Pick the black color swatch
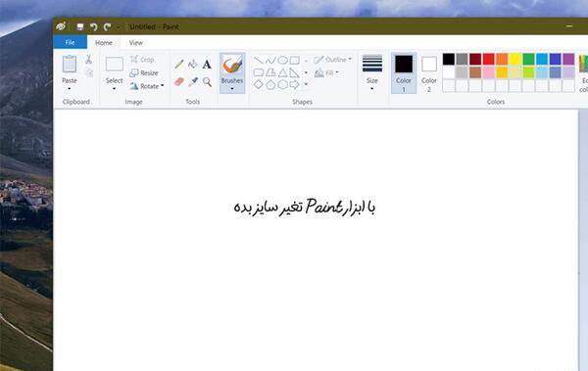Screen dimensions: 588x371 [449, 59]
